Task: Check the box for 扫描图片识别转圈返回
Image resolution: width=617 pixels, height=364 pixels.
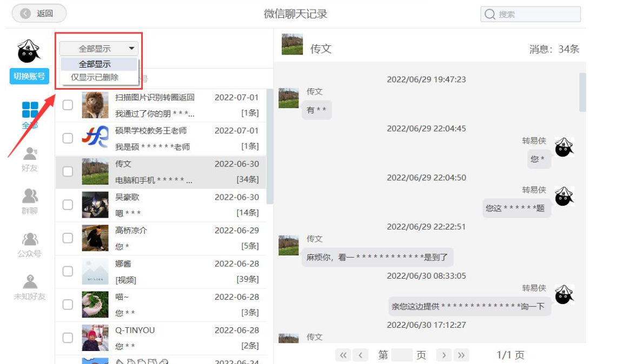Action: pyautogui.click(x=68, y=105)
